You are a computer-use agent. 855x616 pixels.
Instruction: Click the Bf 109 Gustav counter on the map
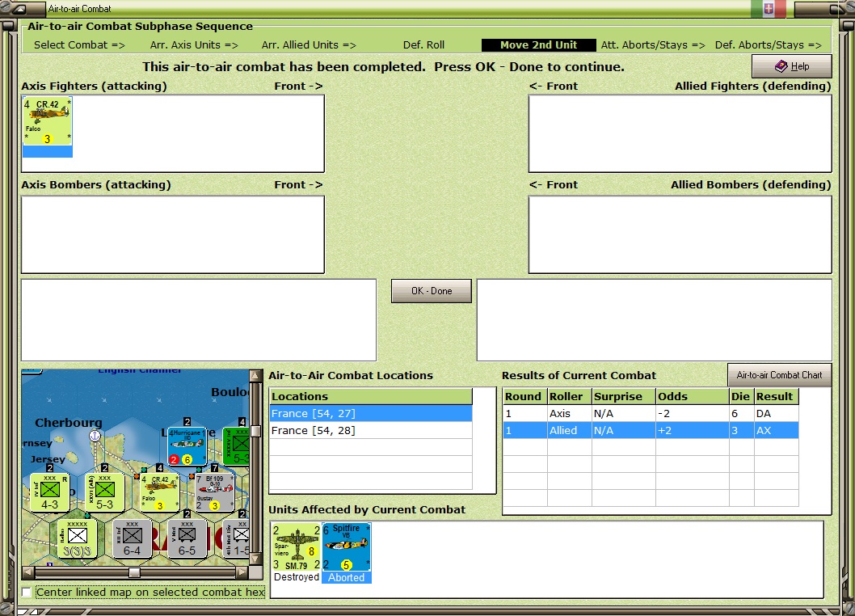[214, 492]
